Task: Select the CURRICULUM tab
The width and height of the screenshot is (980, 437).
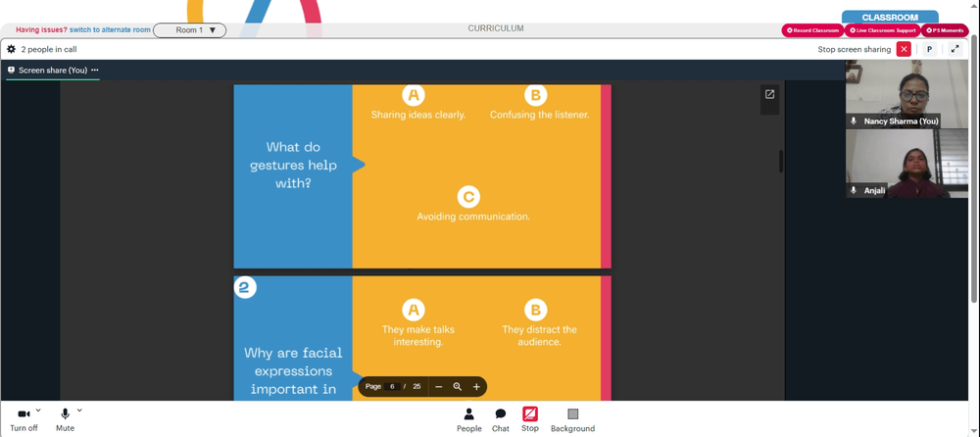Action: point(496,28)
